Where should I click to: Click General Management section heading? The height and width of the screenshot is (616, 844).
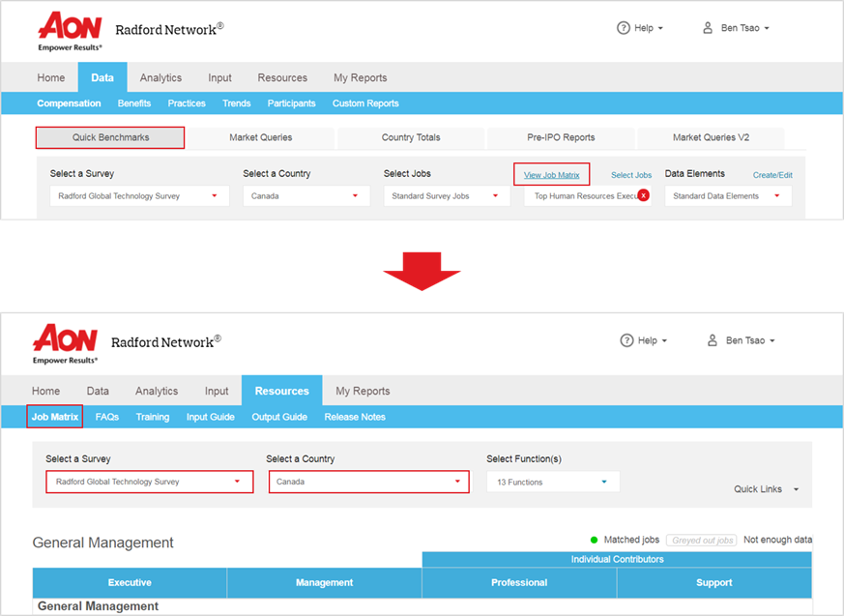pyautogui.click(x=102, y=543)
